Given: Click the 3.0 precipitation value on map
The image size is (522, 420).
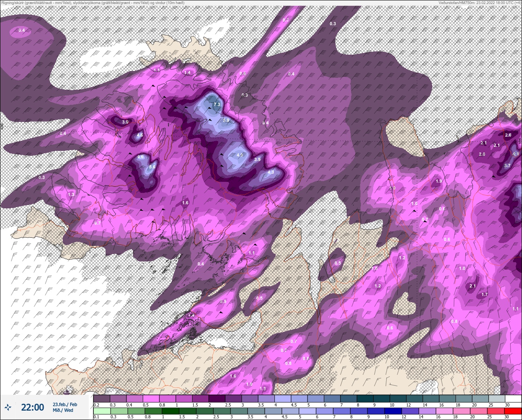Looking at the screenshot, I should point(125,122).
